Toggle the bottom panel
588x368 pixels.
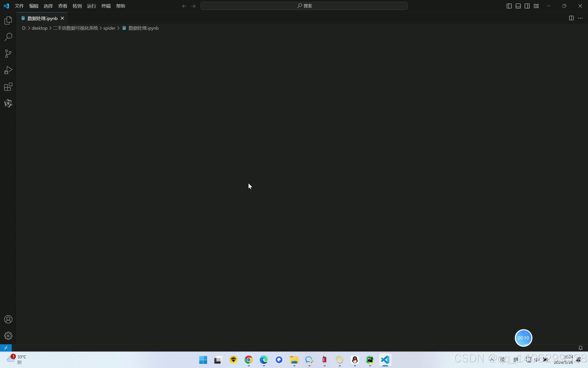coord(518,6)
